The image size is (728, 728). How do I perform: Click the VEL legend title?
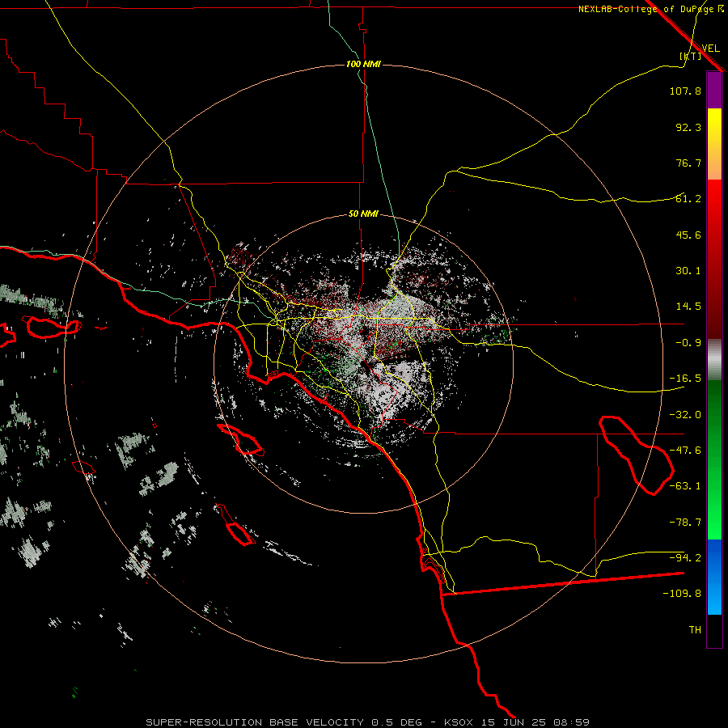[710, 49]
